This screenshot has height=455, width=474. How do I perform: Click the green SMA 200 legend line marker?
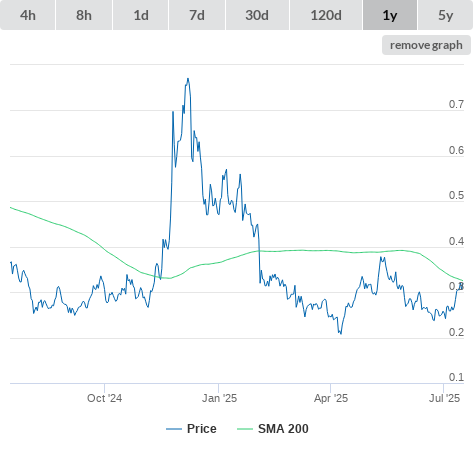pyautogui.click(x=245, y=429)
